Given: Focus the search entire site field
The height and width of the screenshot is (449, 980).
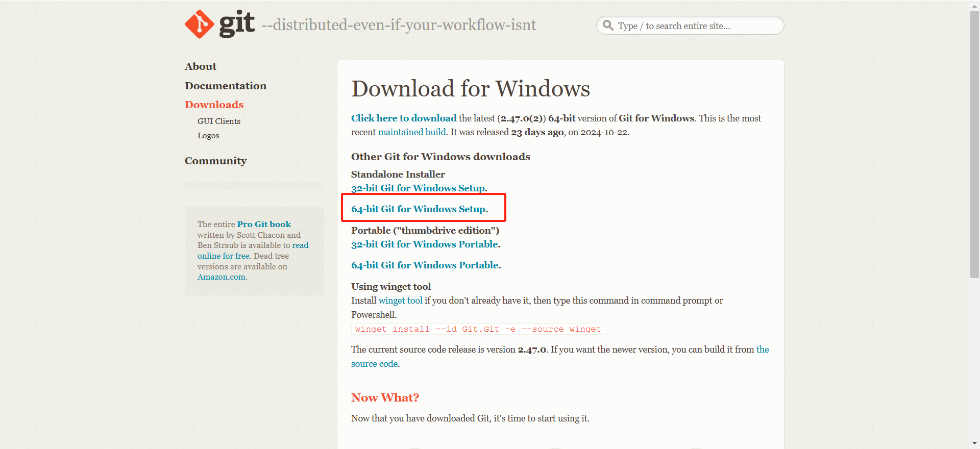Looking at the screenshot, I should (690, 26).
